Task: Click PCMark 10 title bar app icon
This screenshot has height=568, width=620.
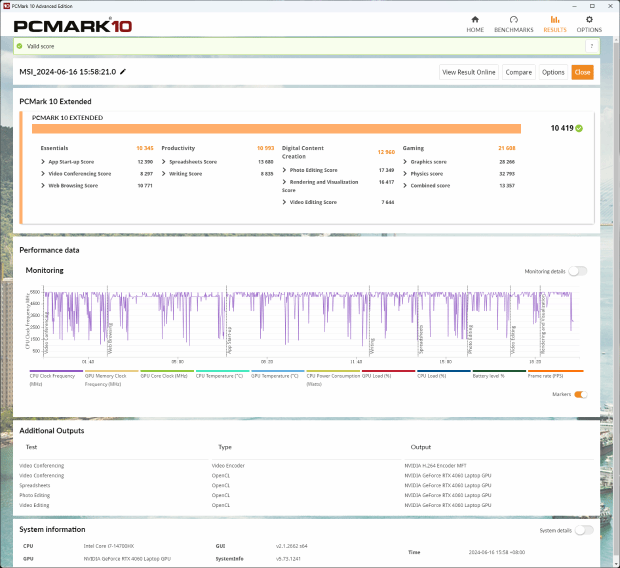Action: pyautogui.click(x=6, y=6)
